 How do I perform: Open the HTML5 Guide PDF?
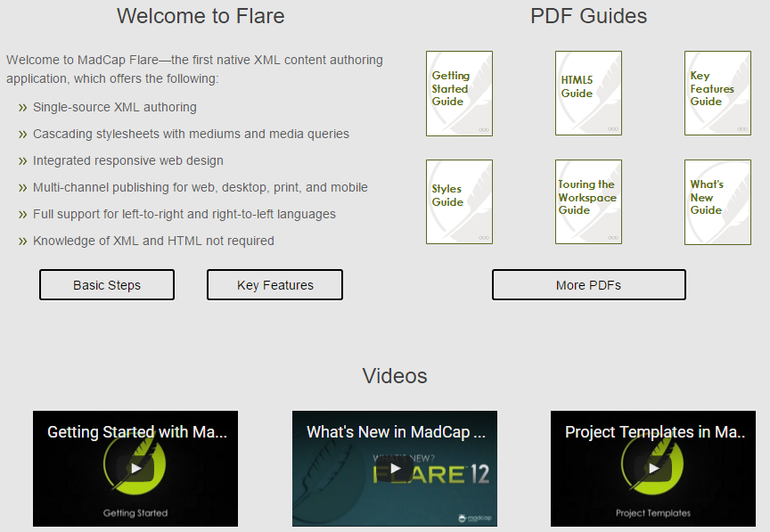coord(588,94)
